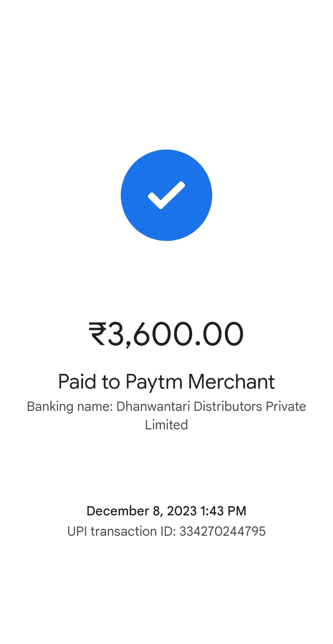Tap the year 2023 in the date
Screen dimensions: 333x644
point(182,511)
